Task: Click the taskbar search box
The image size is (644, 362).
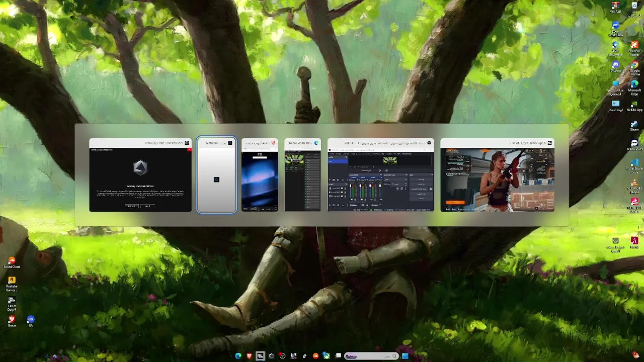Action: [371, 356]
